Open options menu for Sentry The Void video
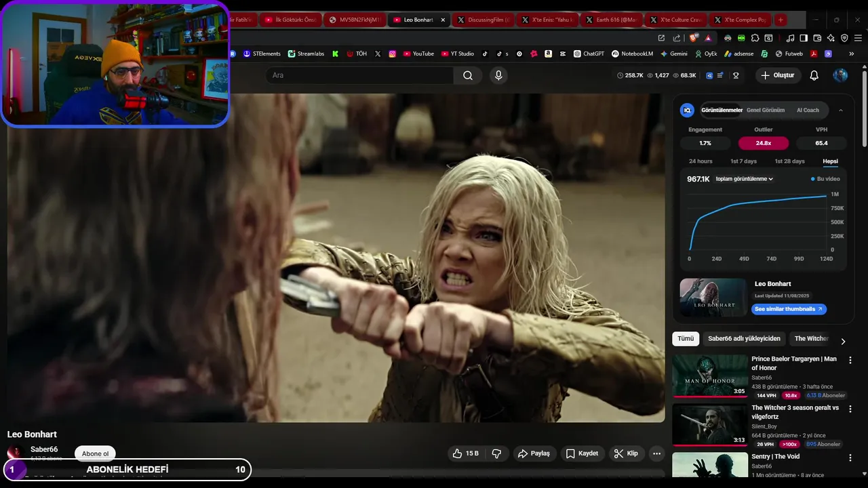868x488 pixels. pos(850,458)
